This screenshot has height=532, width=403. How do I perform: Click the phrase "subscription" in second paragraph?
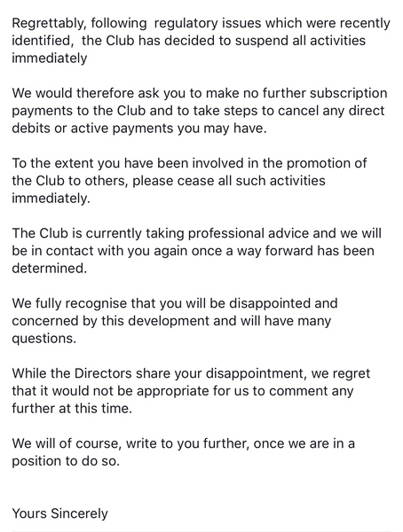(x=349, y=94)
